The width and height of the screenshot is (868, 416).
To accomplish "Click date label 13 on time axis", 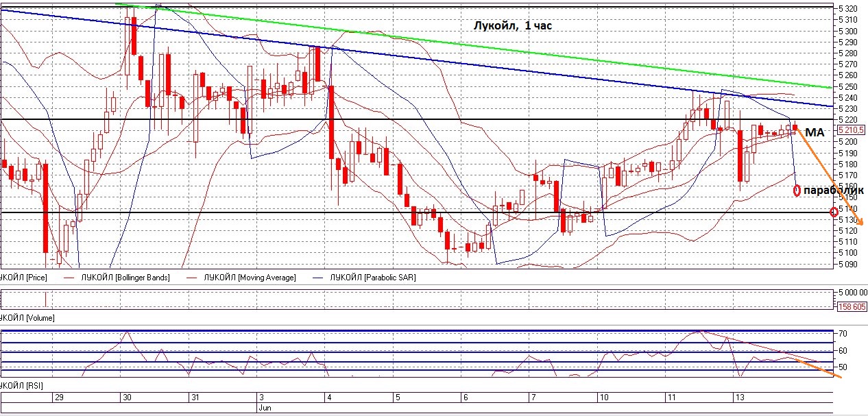I will (739, 397).
